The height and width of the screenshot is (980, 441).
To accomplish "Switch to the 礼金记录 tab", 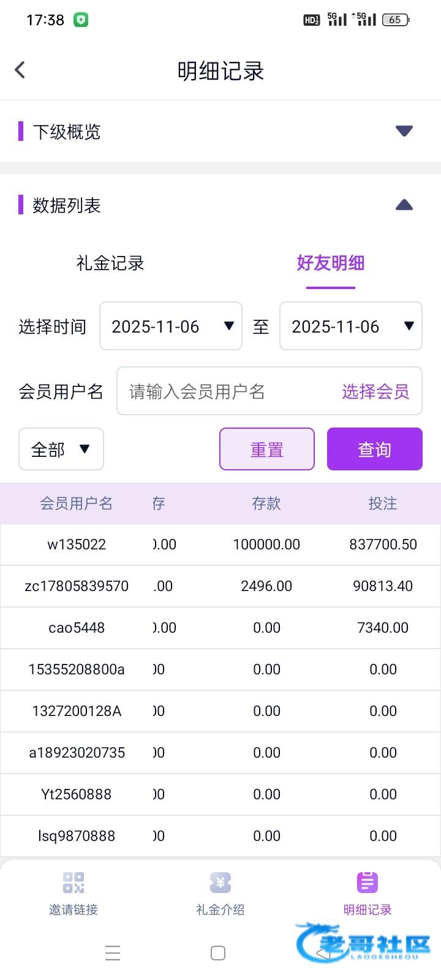I will pyautogui.click(x=110, y=263).
